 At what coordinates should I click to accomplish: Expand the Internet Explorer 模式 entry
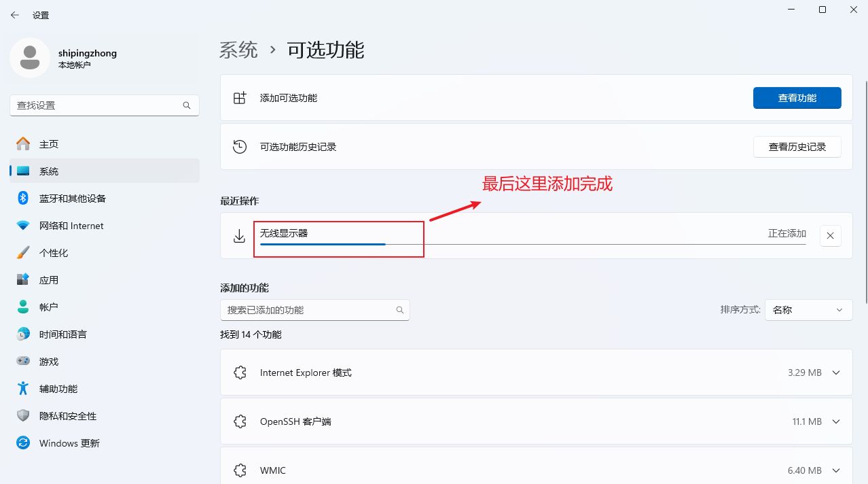click(x=836, y=373)
